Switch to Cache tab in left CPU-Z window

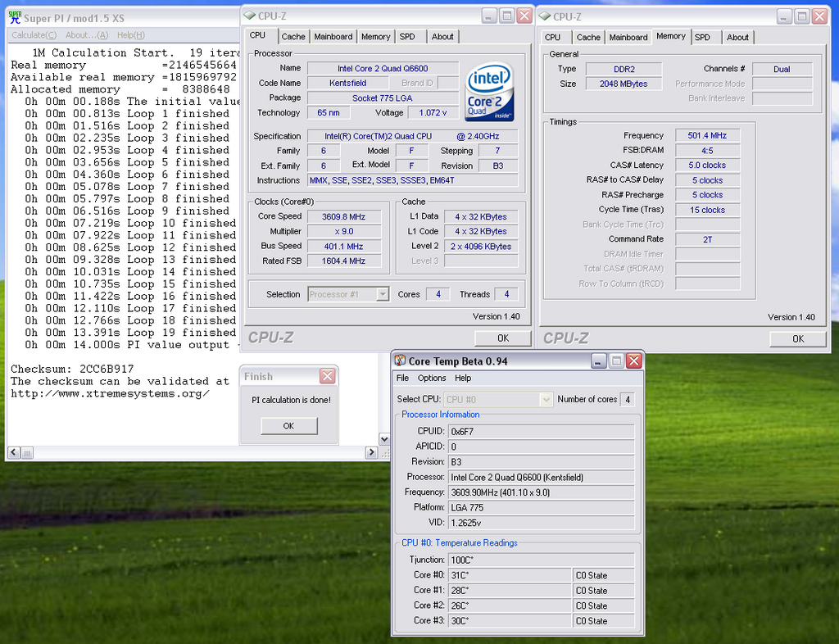(293, 37)
